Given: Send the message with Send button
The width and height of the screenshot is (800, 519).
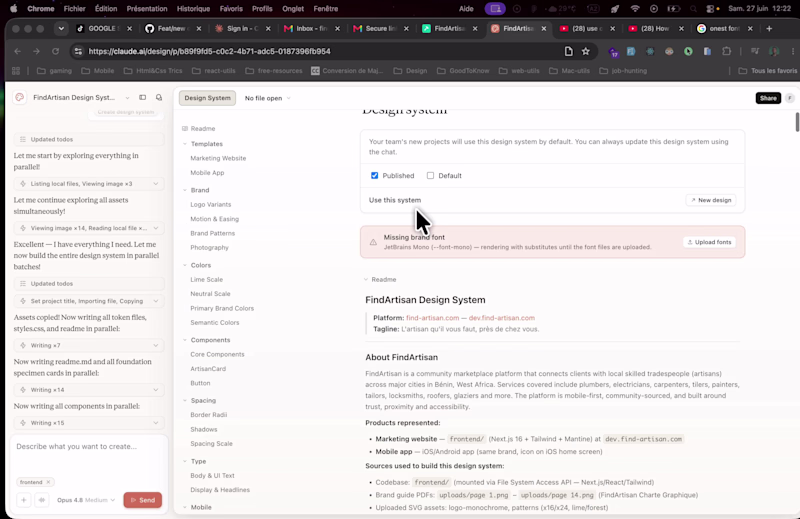Looking at the screenshot, I should (x=143, y=500).
